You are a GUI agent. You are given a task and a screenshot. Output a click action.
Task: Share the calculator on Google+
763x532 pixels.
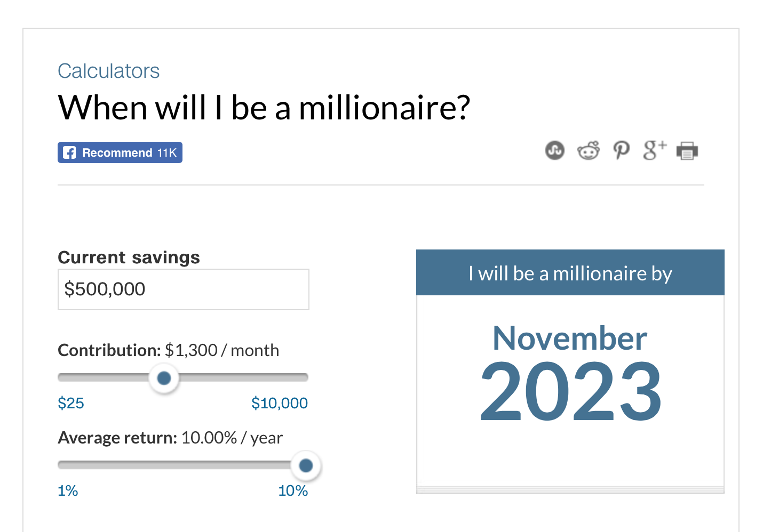[x=654, y=151]
